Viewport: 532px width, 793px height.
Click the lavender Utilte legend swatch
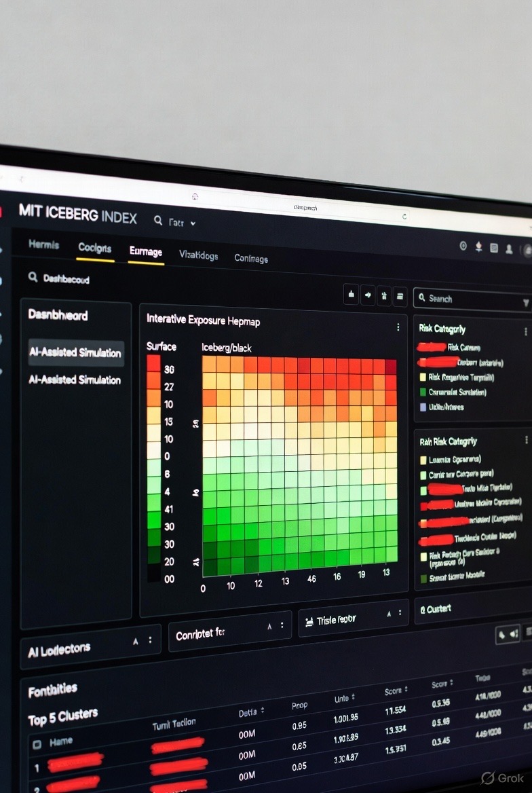click(423, 407)
